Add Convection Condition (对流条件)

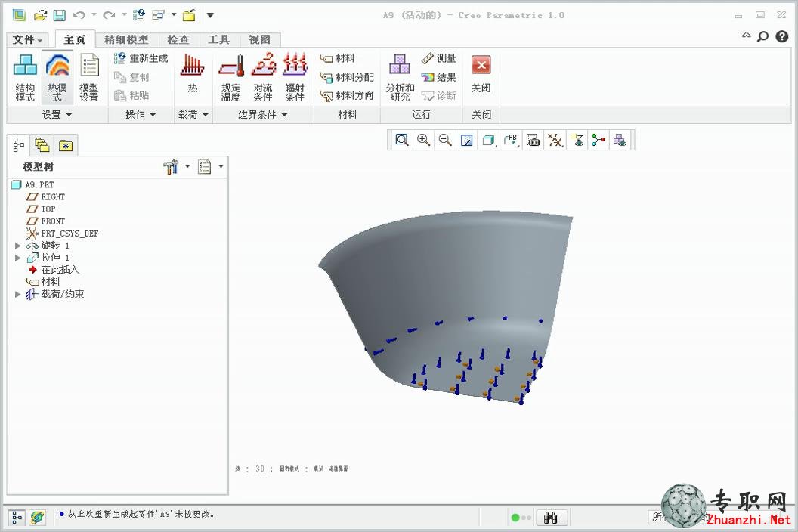point(263,77)
